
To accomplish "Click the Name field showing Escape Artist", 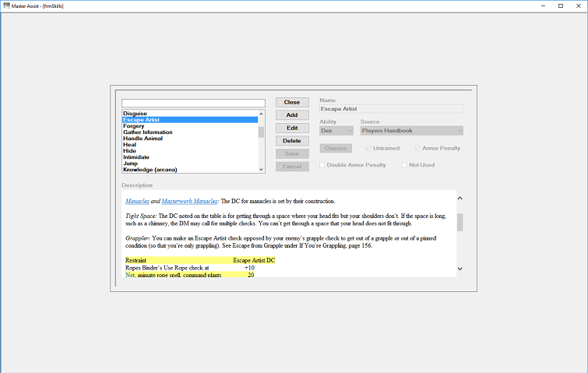I will 391,109.
